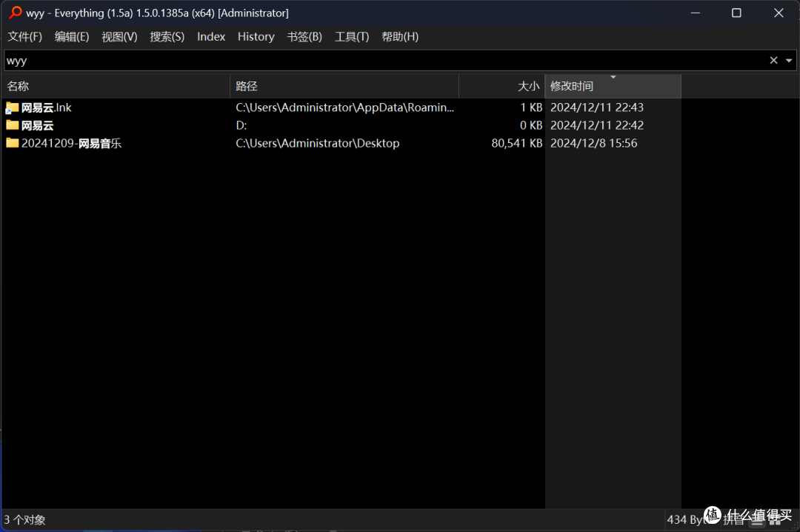Sort by the 大小 column header
Screen dimensions: 800x532
[502, 86]
